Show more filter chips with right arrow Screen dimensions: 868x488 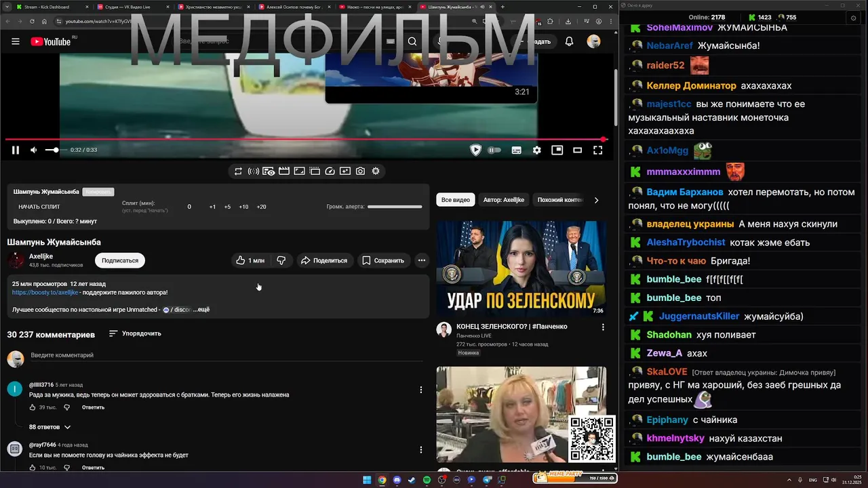pyautogui.click(x=597, y=200)
